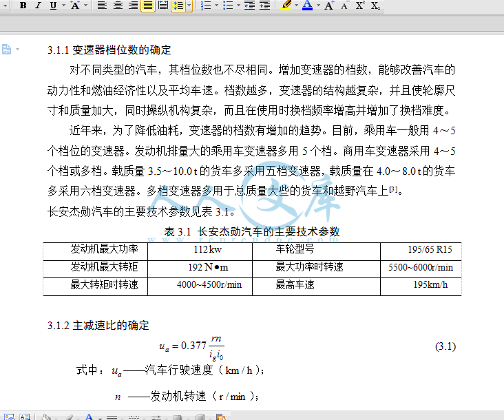Click arrow style icon in drawing toolbar
The image size is (504, 420).
pyautogui.click(x=156, y=417)
